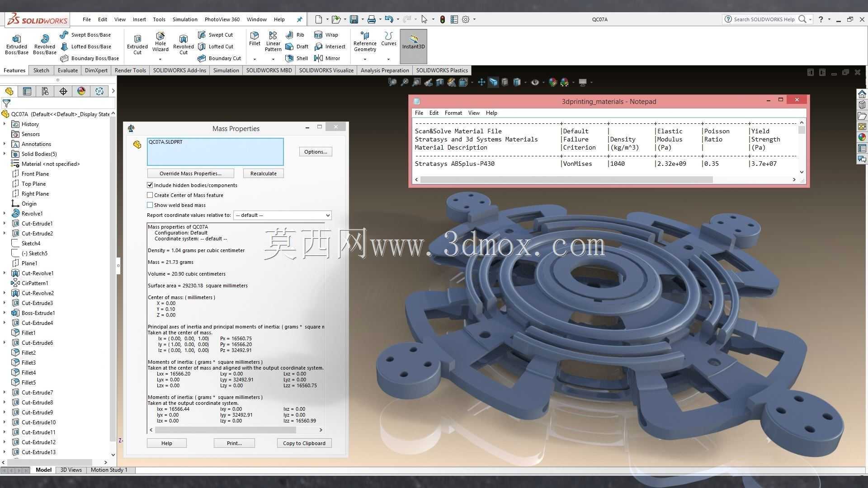Choose the Draft tool
The image size is (868, 488).
pos(297,47)
